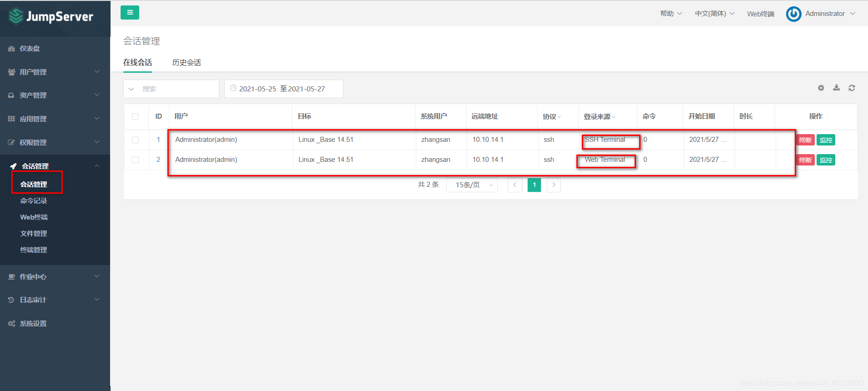
Task: Click the clock icon in date range field
Action: click(x=233, y=88)
